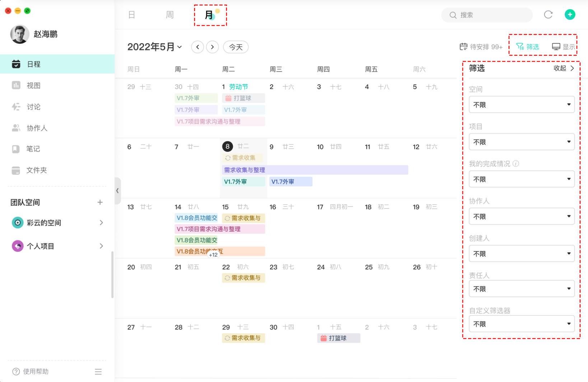Click the refresh icon near search bar
588x382 pixels.
(549, 15)
